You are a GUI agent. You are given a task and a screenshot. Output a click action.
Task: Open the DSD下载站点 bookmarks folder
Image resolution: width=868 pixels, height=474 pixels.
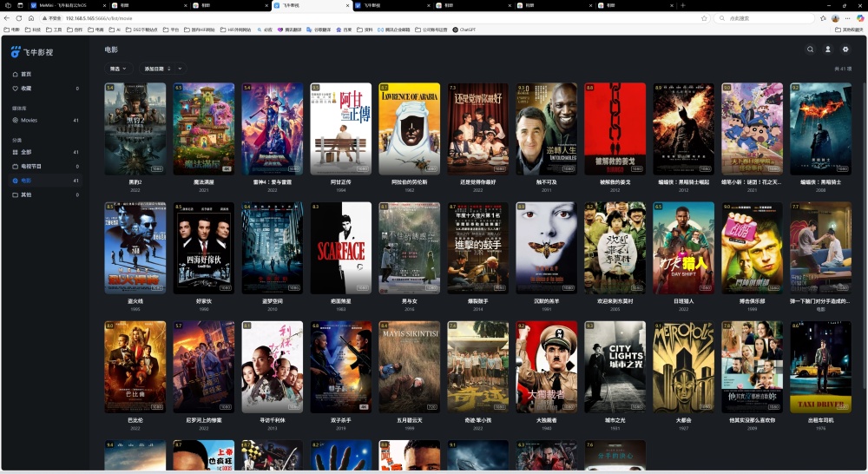coord(141,30)
